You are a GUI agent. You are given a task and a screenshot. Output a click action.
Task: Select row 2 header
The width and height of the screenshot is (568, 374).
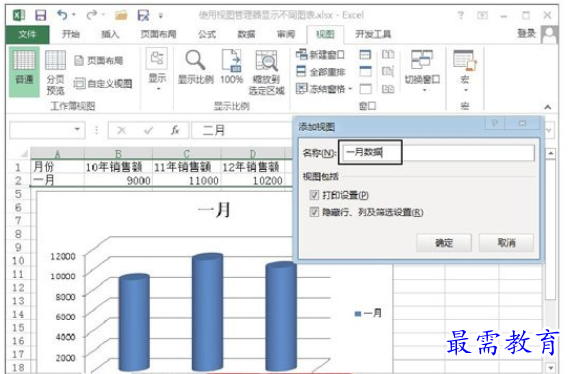click(x=18, y=180)
